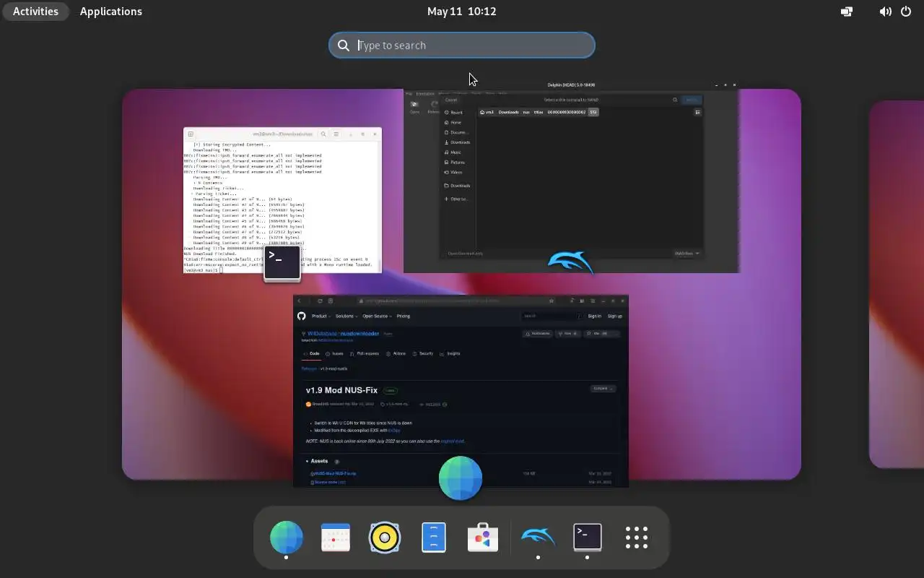Switch to the next workspace preview on right
This screenshot has width=924, height=578.
(x=897, y=284)
